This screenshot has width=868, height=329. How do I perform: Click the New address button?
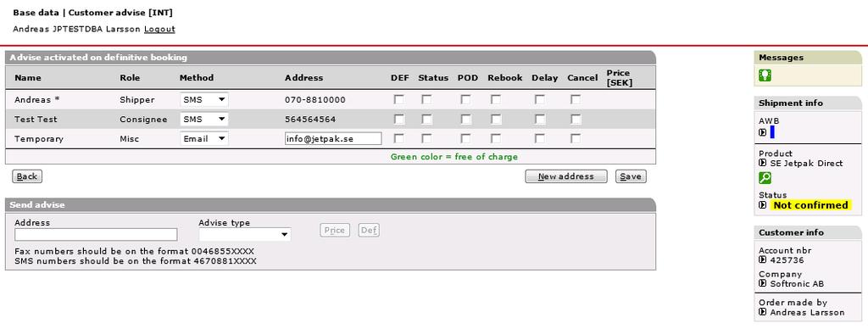pyautogui.click(x=565, y=176)
